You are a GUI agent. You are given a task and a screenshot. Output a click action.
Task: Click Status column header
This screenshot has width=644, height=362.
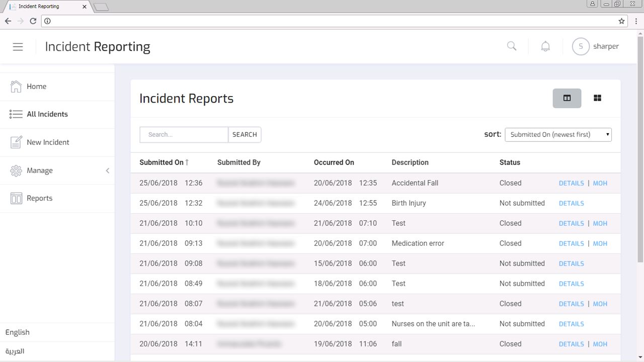point(510,162)
